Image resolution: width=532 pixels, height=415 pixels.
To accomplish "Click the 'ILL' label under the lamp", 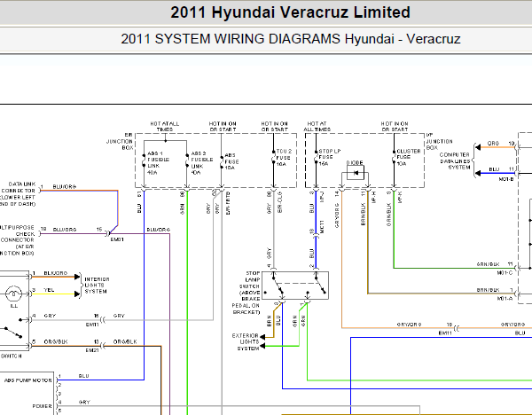I will (x=14, y=306).
